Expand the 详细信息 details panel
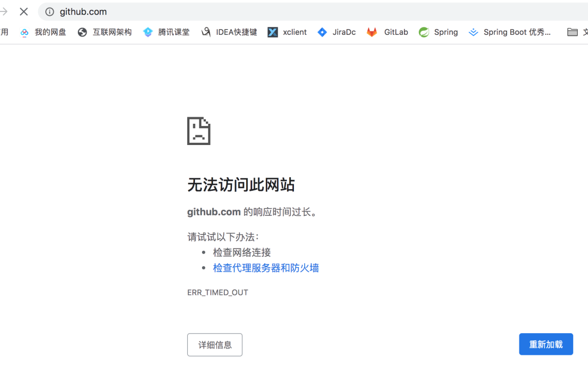588x368 pixels. click(x=215, y=345)
